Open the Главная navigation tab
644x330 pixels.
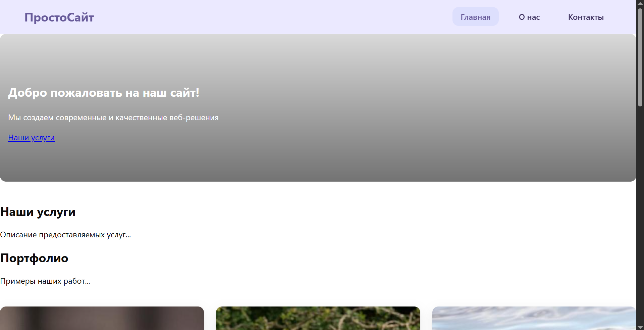(475, 17)
